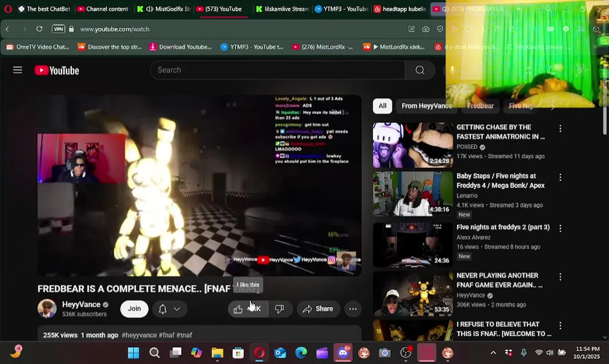
Task: Open the Camera app from taskbar
Action: (x=385, y=353)
